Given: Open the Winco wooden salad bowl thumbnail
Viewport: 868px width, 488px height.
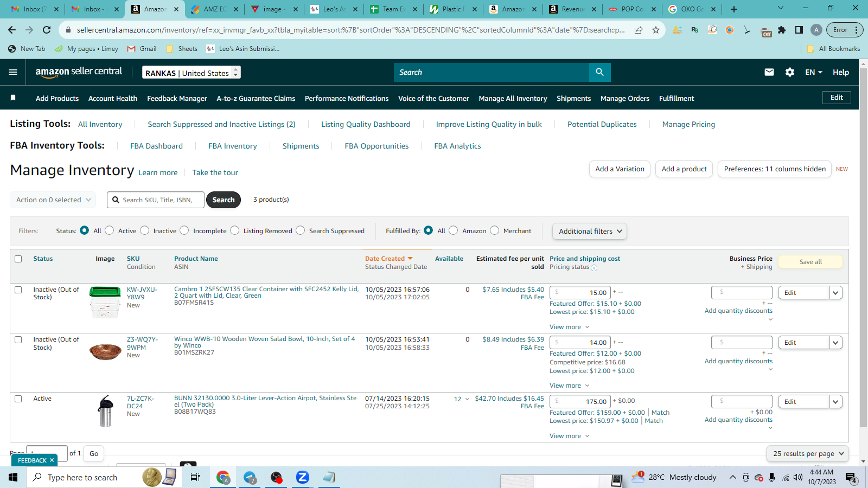Looking at the screenshot, I should coord(105,351).
